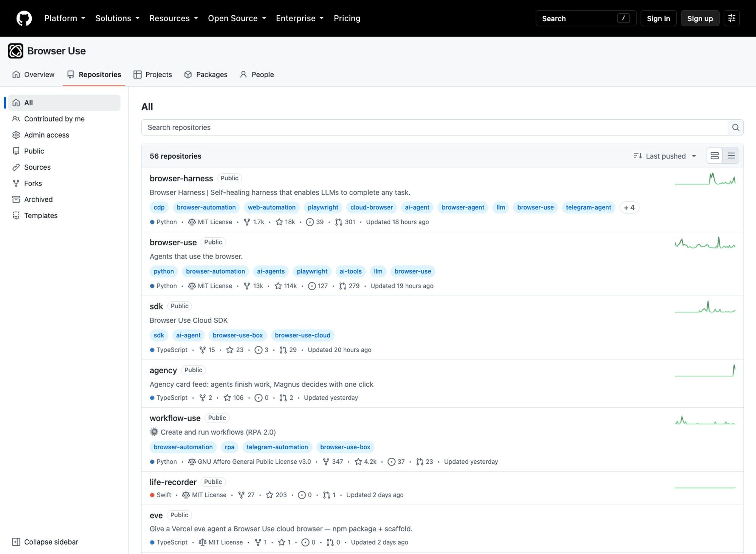Click the Browser Use organization avatar
This screenshot has height=554, width=756.
(x=15, y=51)
